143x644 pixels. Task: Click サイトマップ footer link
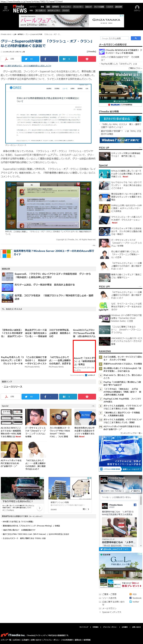(x=84, y=627)
